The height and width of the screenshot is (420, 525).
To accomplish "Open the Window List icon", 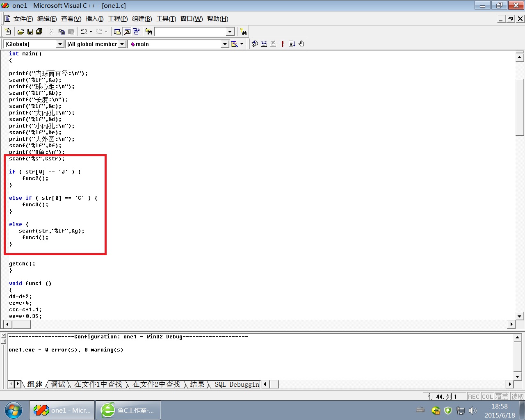I will coord(136,32).
